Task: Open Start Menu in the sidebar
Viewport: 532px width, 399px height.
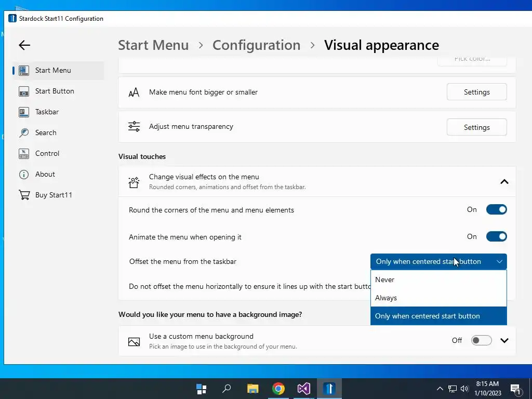Action: 58,71
